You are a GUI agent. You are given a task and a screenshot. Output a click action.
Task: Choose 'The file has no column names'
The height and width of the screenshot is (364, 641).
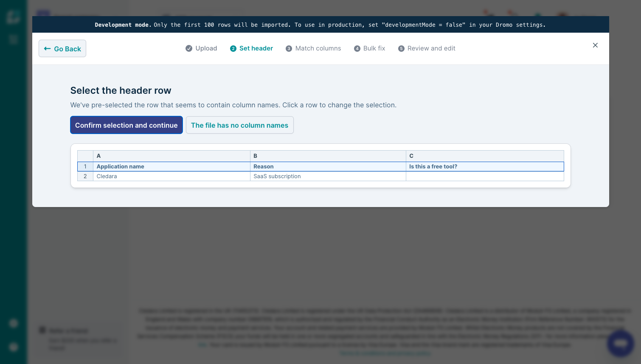pyautogui.click(x=240, y=125)
